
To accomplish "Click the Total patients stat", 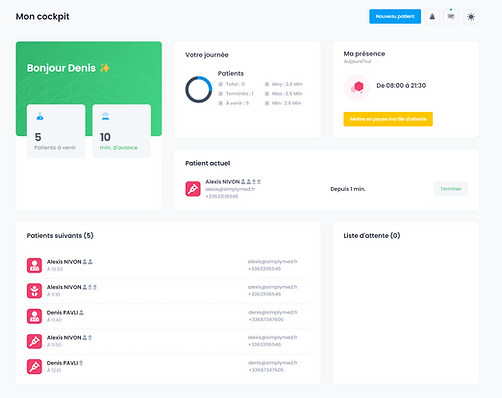I will click(x=232, y=84).
